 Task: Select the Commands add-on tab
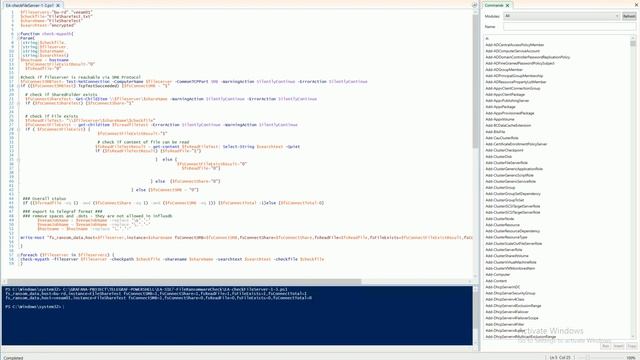tap(494, 6)
